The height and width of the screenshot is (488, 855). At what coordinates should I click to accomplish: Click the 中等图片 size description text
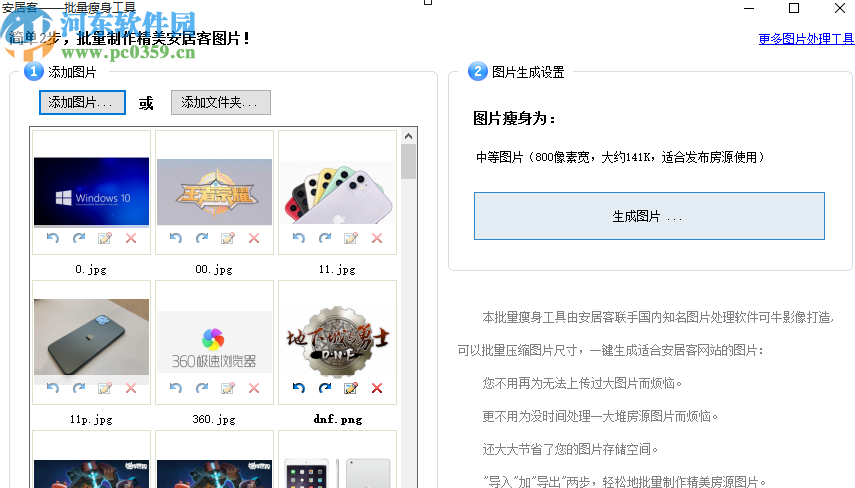tap(621, 158)
